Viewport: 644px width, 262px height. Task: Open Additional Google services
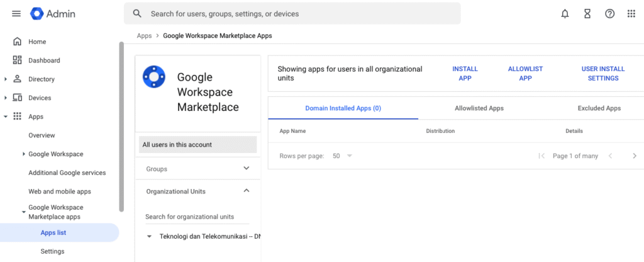click(67, 173)
